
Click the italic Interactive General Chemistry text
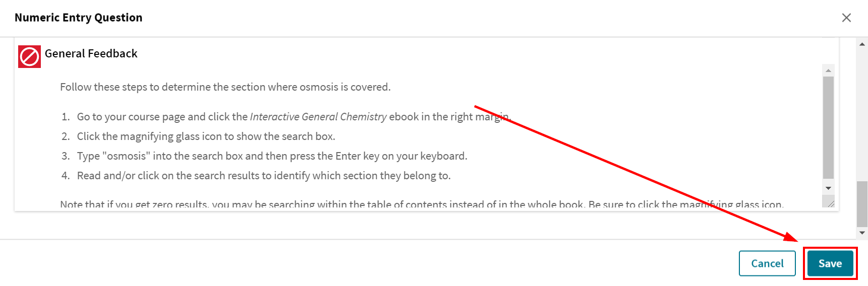(318, 117)
